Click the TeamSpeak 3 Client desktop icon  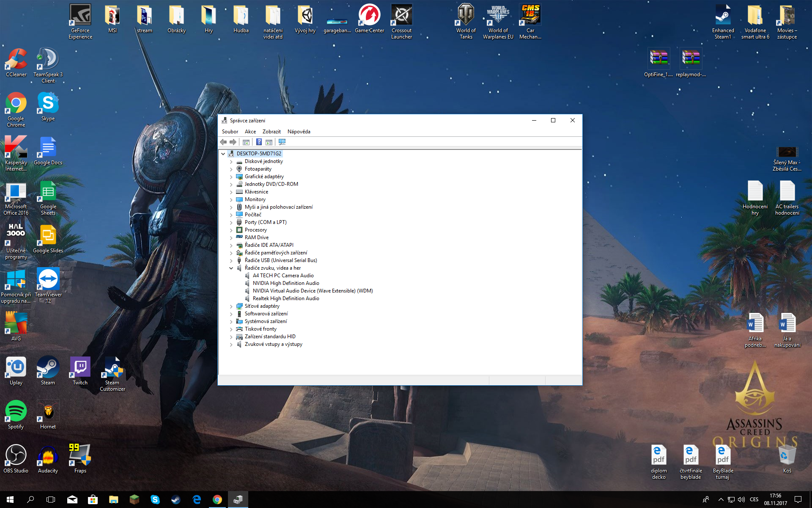point(48,66)
